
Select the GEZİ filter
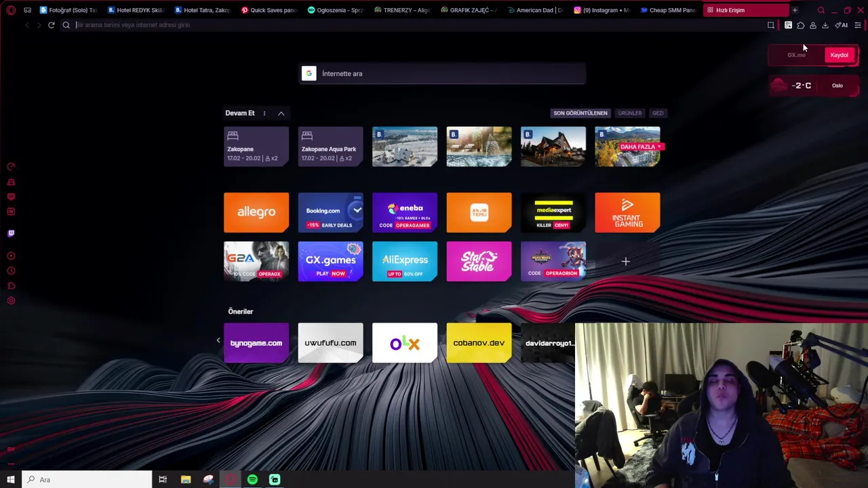click(658, 113)
